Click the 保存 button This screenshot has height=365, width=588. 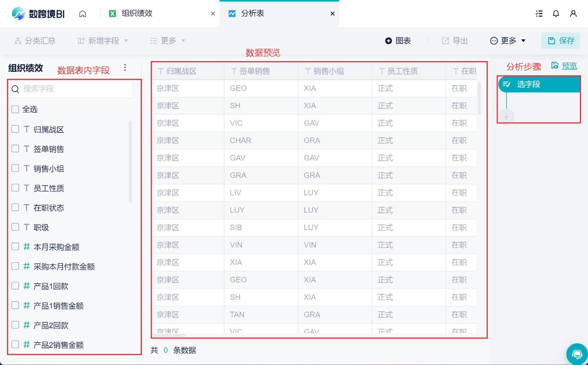[x=560, y=41]
